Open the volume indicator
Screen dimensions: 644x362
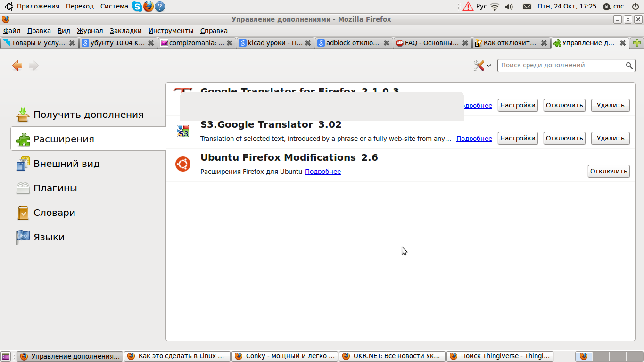tap(509, 7)
